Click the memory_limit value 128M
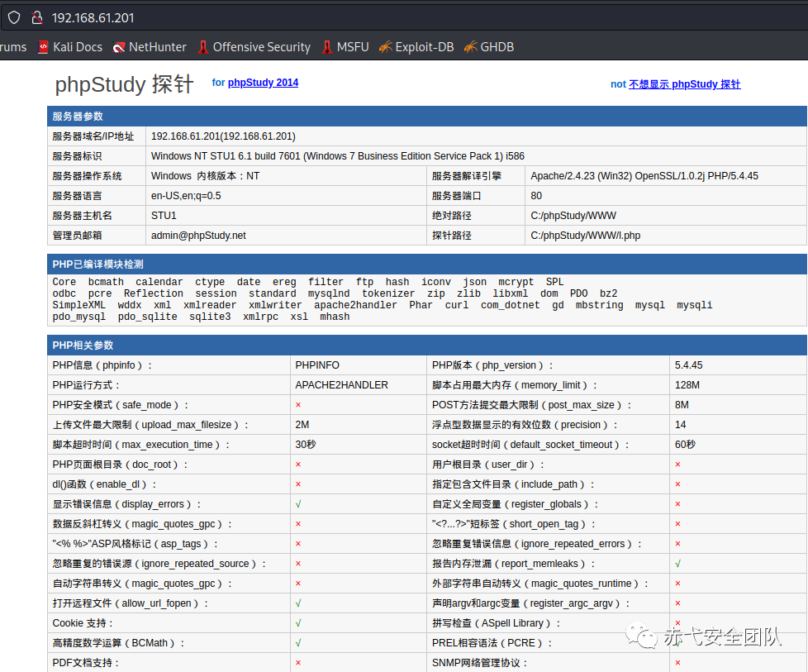 687,385
